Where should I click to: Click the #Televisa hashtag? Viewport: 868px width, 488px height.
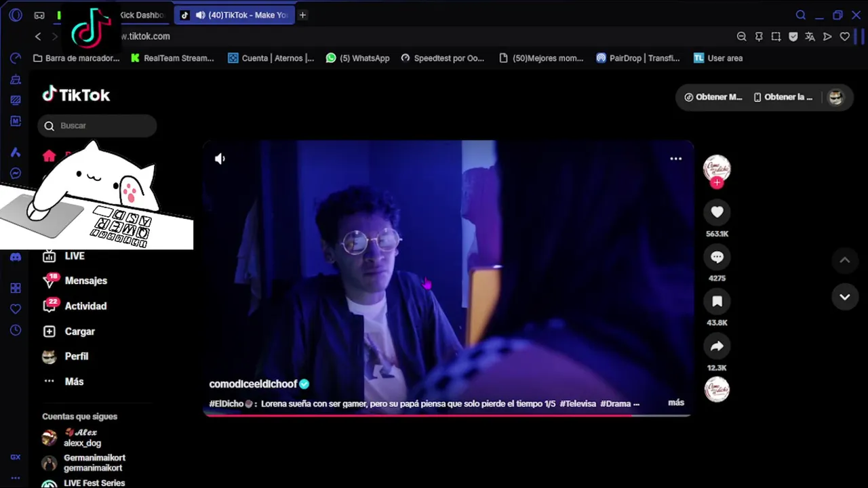[578, 403]
